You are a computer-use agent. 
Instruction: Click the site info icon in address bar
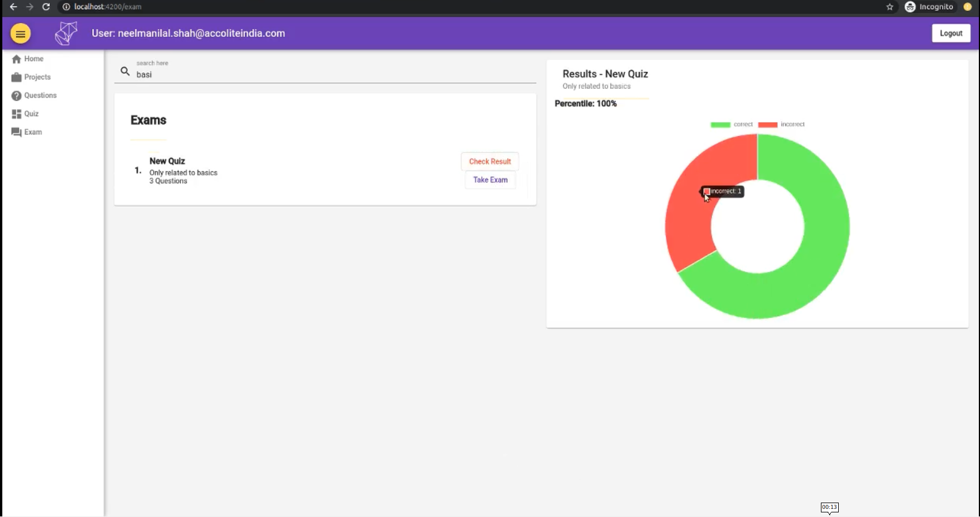coord(66,7)
